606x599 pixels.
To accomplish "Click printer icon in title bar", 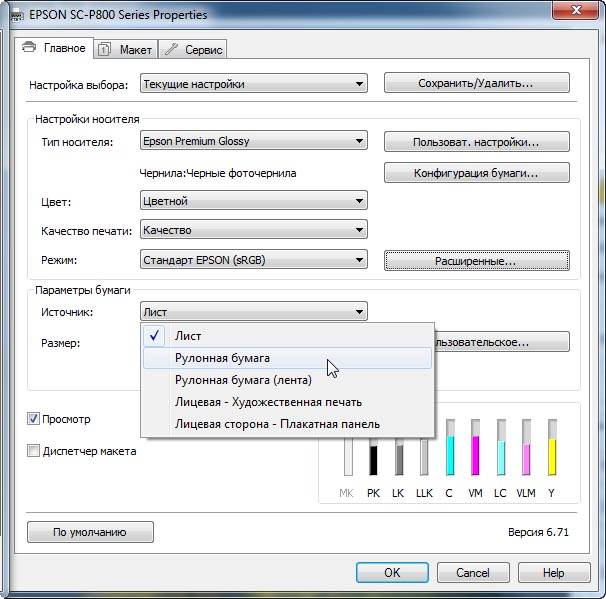I will point(16,15).
